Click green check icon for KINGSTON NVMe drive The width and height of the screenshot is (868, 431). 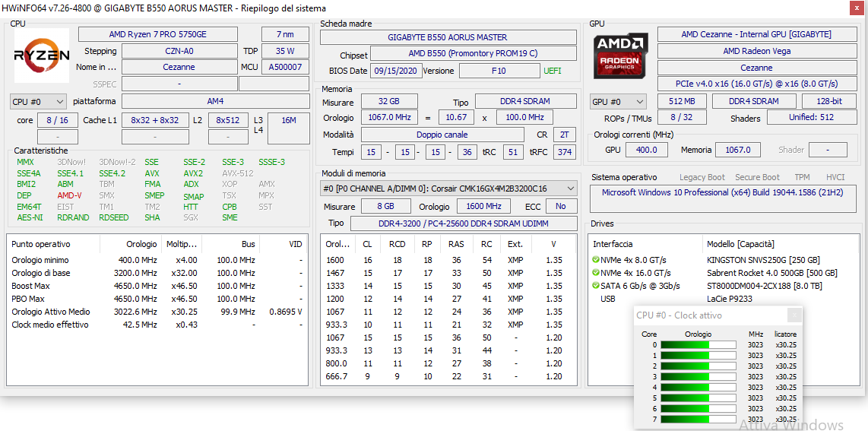point(596,260)
